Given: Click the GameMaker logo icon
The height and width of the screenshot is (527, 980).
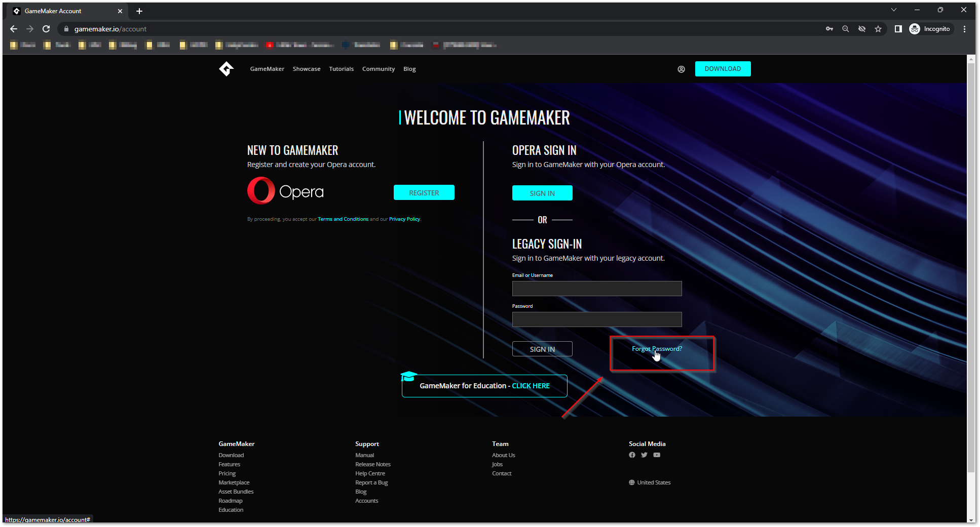Looking at the screenshot, I should point(226,69).
